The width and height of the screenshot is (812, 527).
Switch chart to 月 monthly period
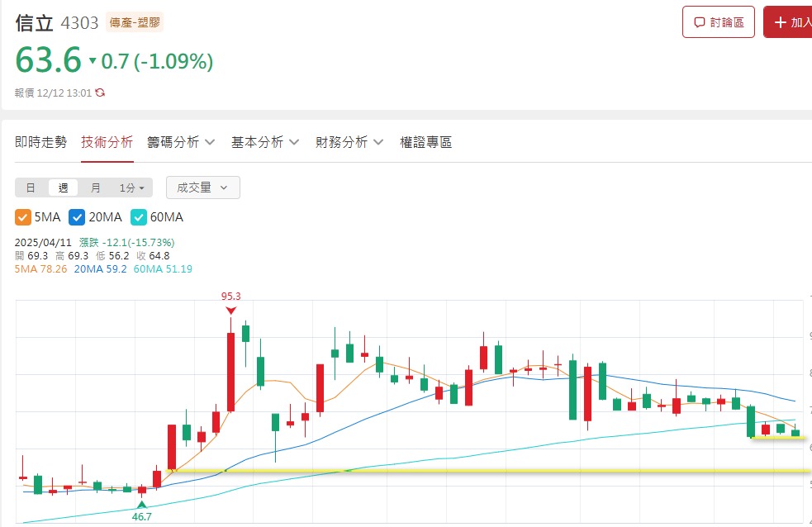tap(95, 188)
